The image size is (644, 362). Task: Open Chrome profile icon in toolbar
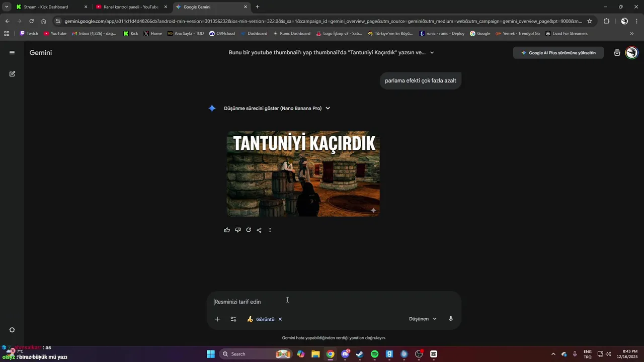tap(624, 21)
